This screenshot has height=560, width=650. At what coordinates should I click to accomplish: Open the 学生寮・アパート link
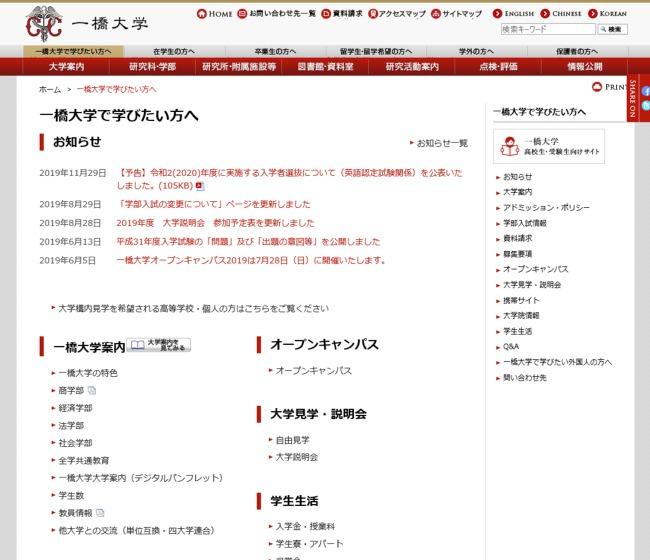point(310,544)
